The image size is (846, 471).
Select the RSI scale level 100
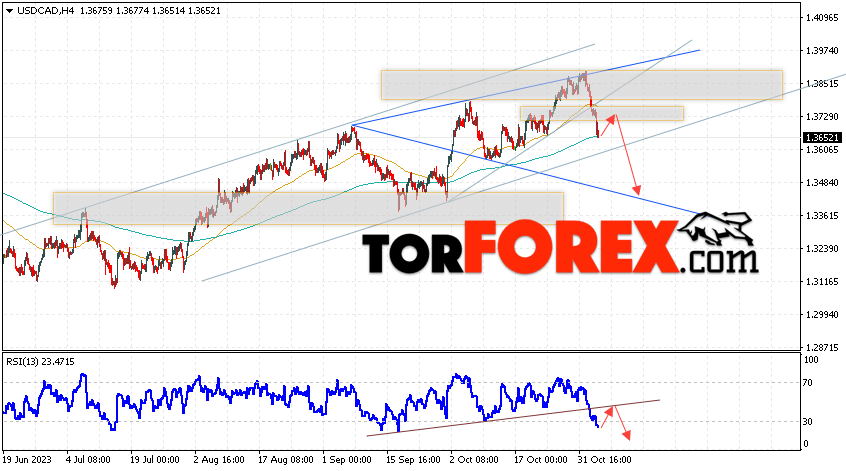coord(811,360)
